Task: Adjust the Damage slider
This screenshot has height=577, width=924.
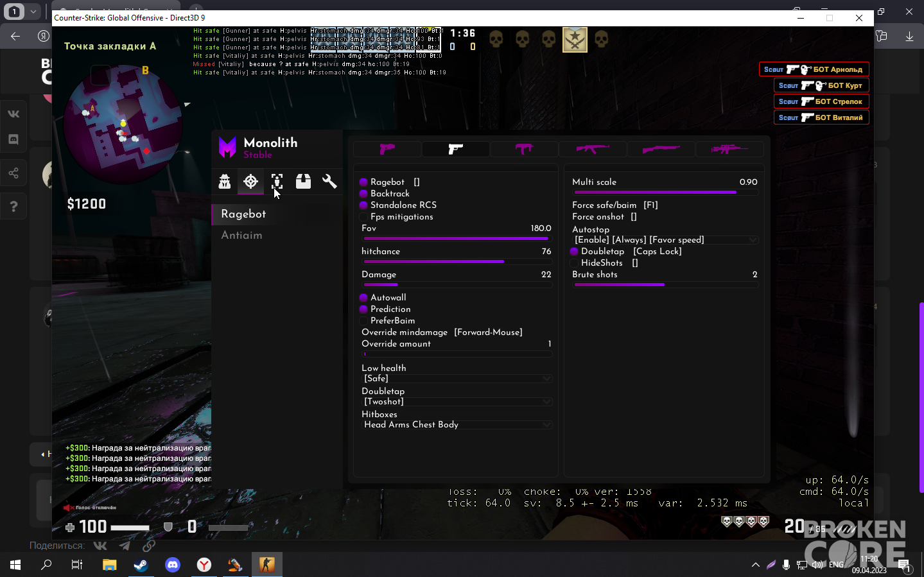Action: click(x=457, y=285)
